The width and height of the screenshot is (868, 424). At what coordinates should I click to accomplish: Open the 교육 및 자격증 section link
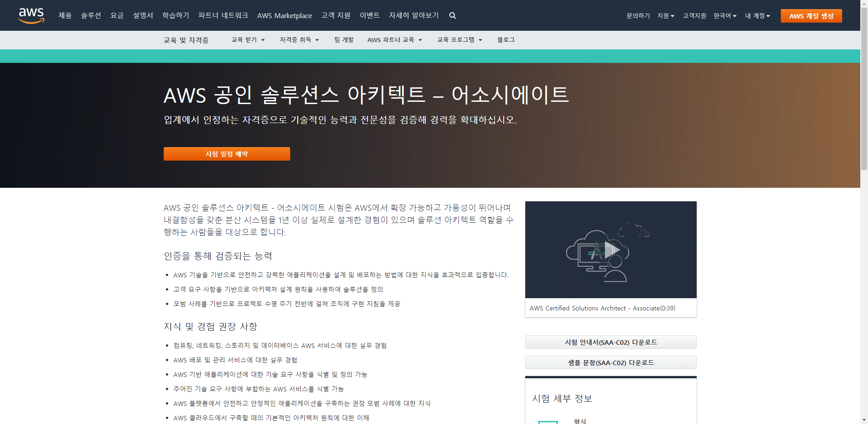(x=186, y=40)
